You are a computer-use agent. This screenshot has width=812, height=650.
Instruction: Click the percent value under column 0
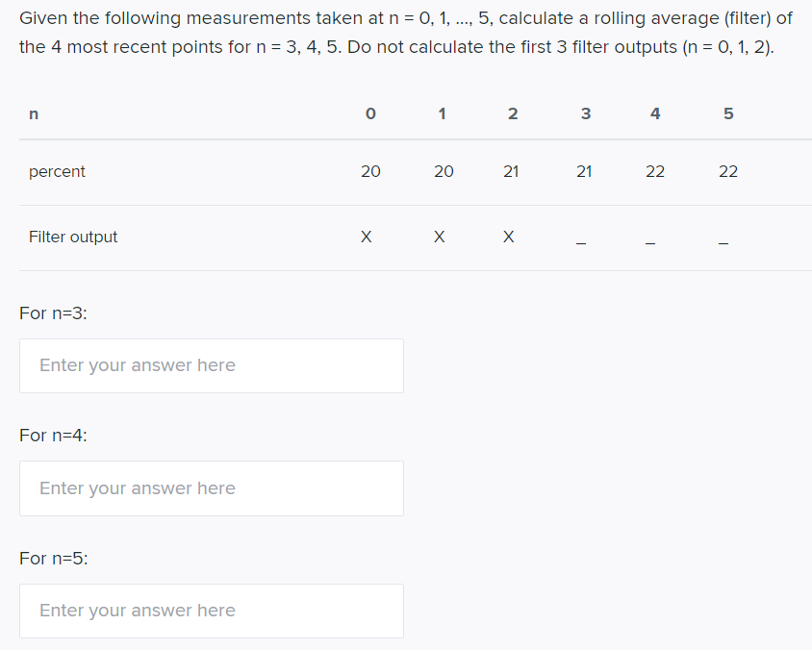click(370, 171)
